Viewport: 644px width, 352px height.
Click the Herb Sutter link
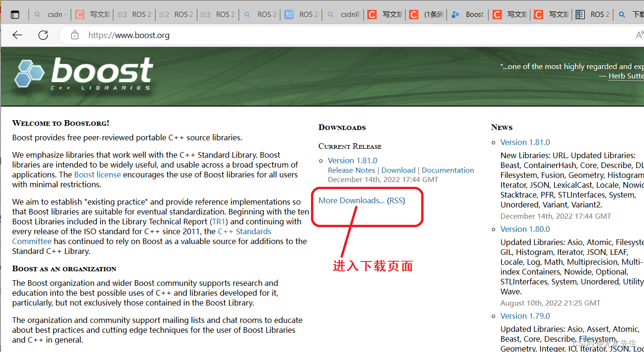click(626, 76)
